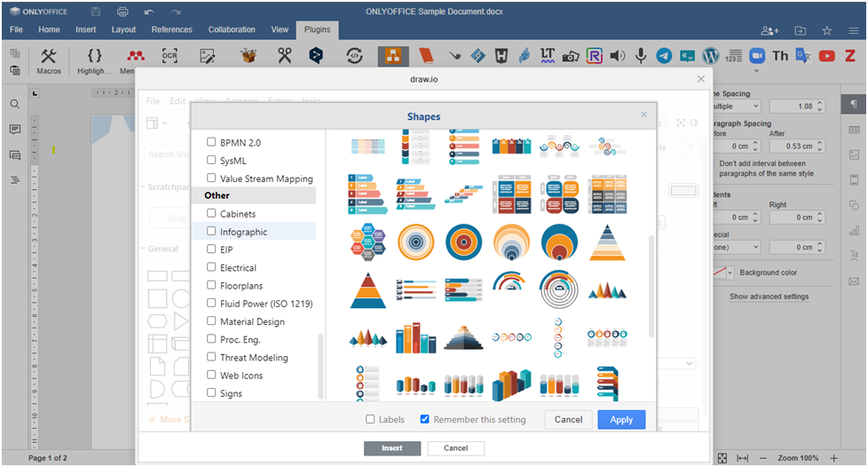Open the Speech speaker plugin

617,55
